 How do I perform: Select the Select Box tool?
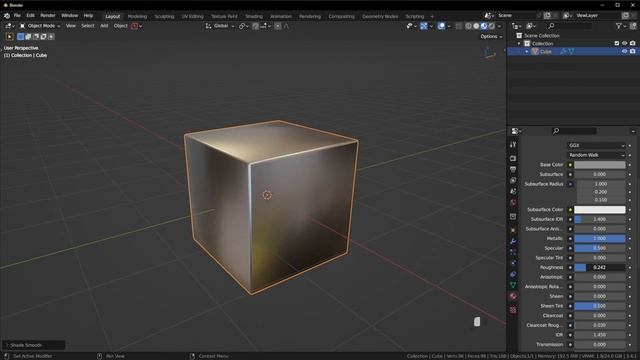point(9,37)
